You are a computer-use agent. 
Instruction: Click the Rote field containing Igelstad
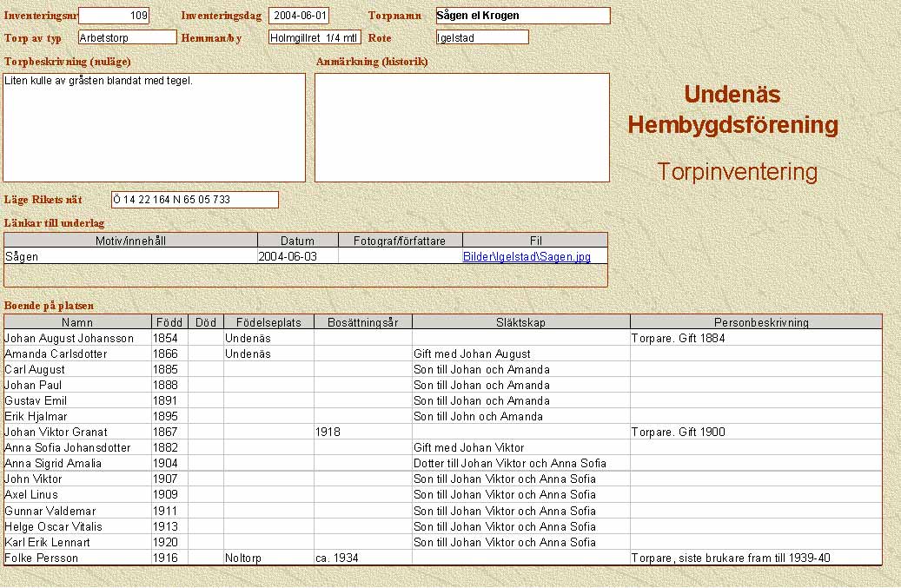tap(482, 37)
